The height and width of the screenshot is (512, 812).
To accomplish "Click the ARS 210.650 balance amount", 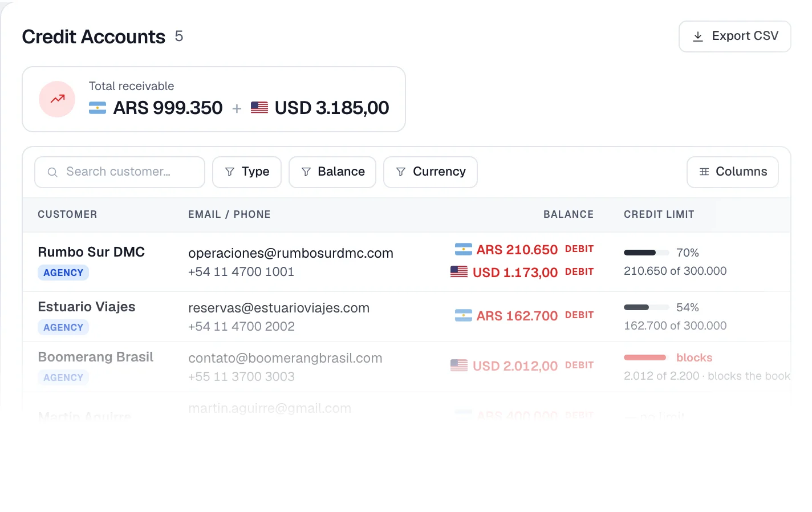I will [x=517, y=250].
